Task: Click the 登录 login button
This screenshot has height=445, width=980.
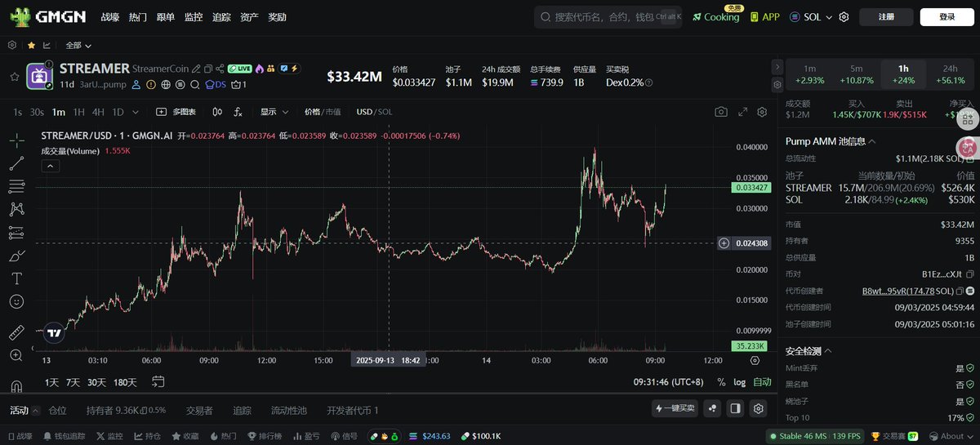Action: [947, 16]
